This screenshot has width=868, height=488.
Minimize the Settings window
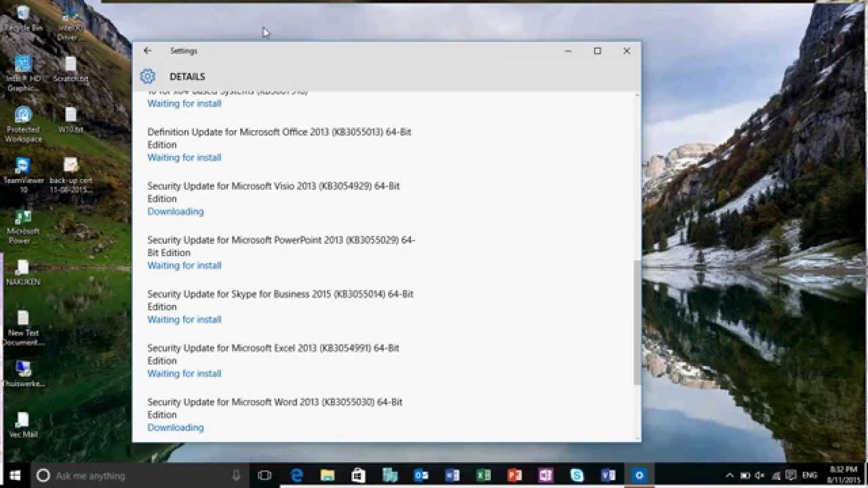[568, 51]
